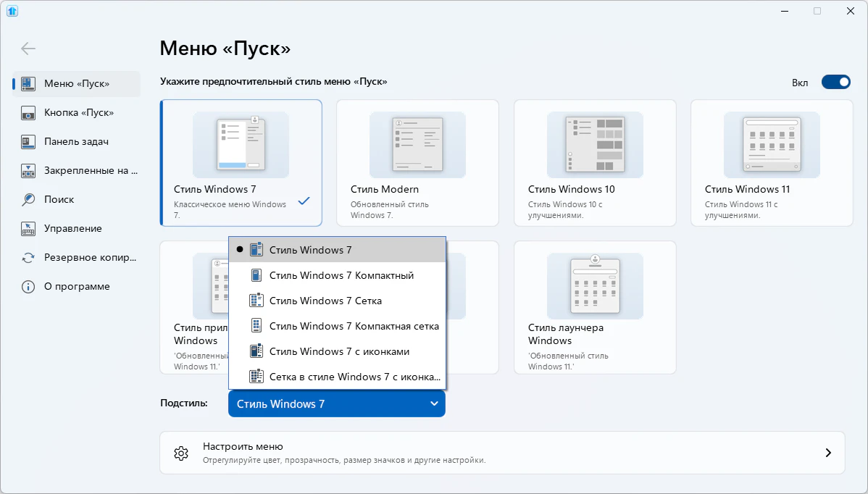The width and height of the screenshot is (868, 494).
Task: Open the Поиск sidebar section
Action: point(76,200)
